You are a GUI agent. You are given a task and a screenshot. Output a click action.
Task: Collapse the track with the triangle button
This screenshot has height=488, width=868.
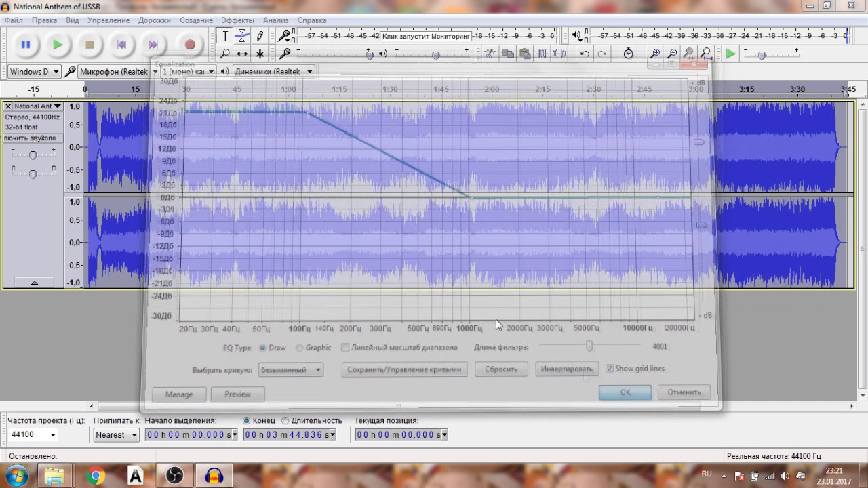(x=34, y=283)
